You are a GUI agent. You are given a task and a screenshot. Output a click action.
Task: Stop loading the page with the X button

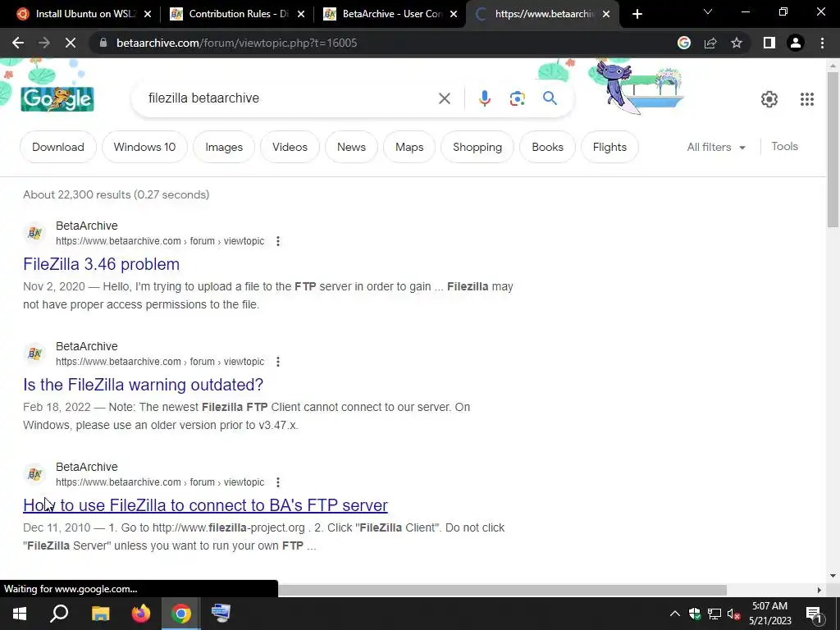click(x=71, y=43)
